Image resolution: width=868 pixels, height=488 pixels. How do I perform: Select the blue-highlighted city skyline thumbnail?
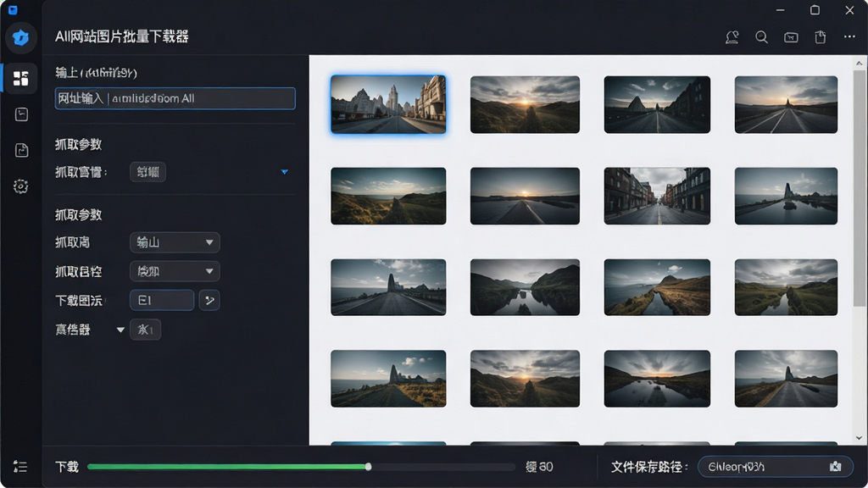[388, 104]
